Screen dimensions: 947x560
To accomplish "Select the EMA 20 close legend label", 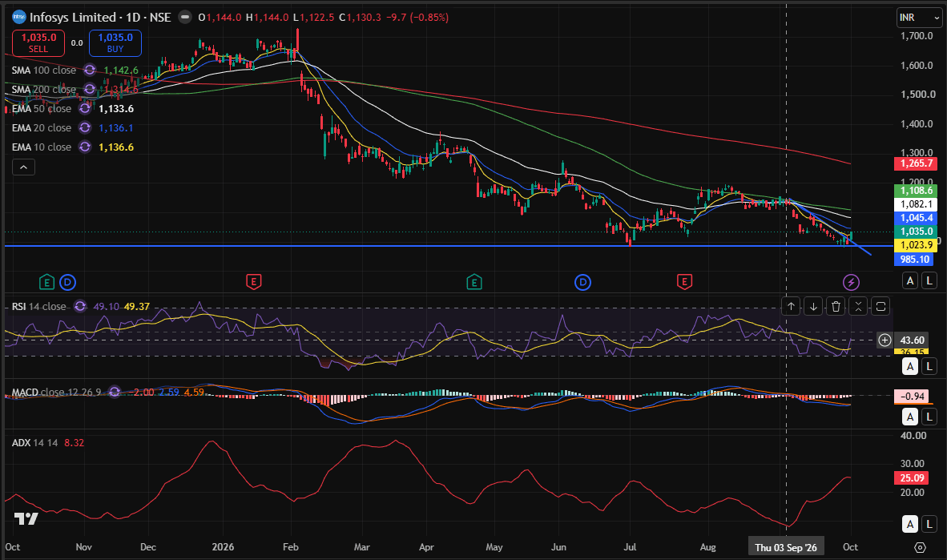I will pyautogui.click(x=41, y=128).
